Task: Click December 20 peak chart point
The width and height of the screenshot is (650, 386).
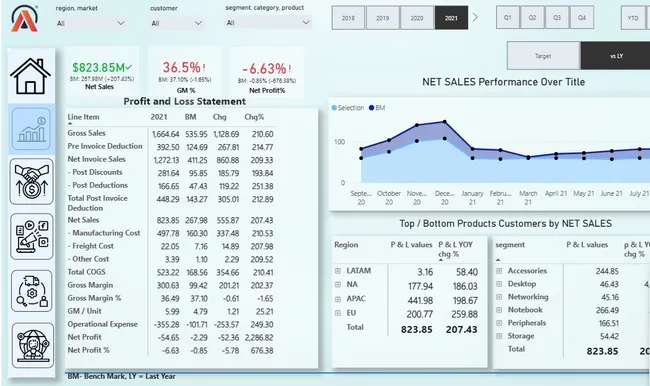Action: [445, 122]
